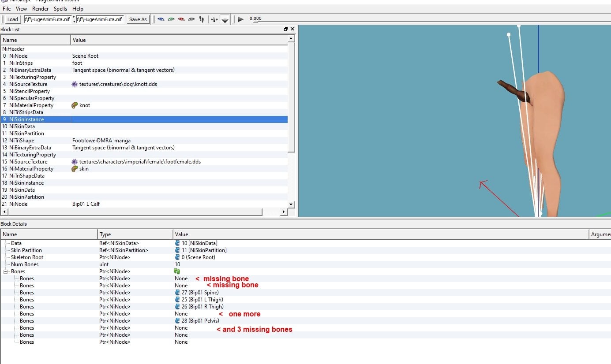Select block 7 NiMaterialProperty
Viewport: 611px width, 364px height.
coord(144,105)
